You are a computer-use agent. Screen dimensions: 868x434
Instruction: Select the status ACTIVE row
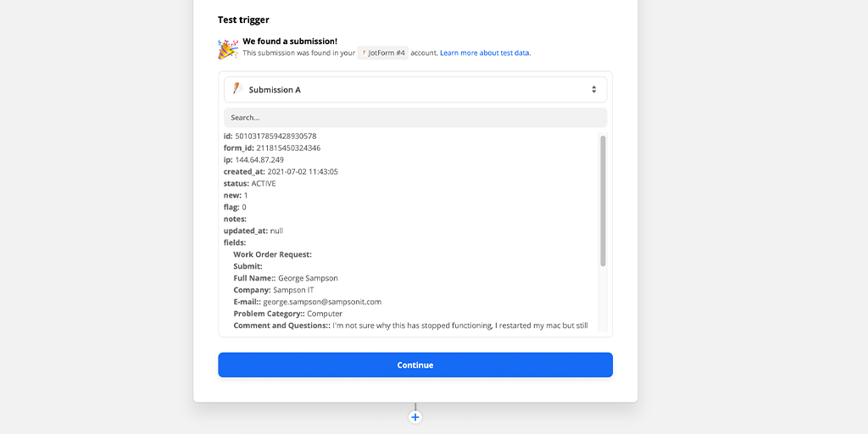coord(249,183)
